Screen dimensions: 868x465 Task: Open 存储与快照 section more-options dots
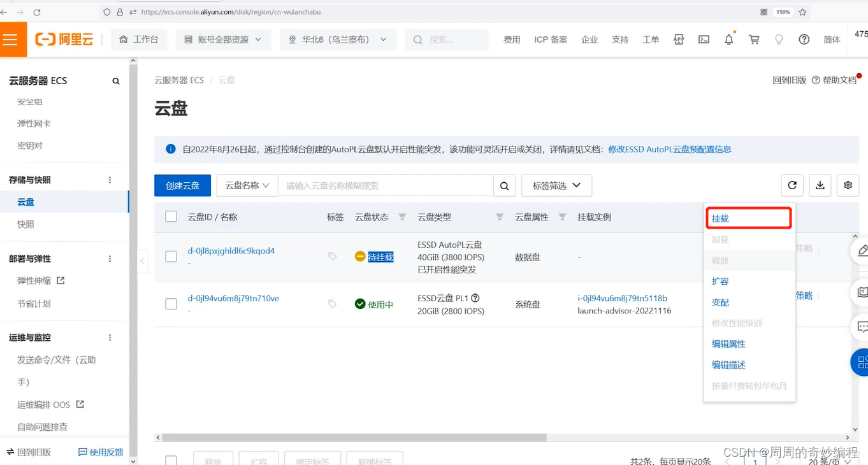(x=110, y=180)
